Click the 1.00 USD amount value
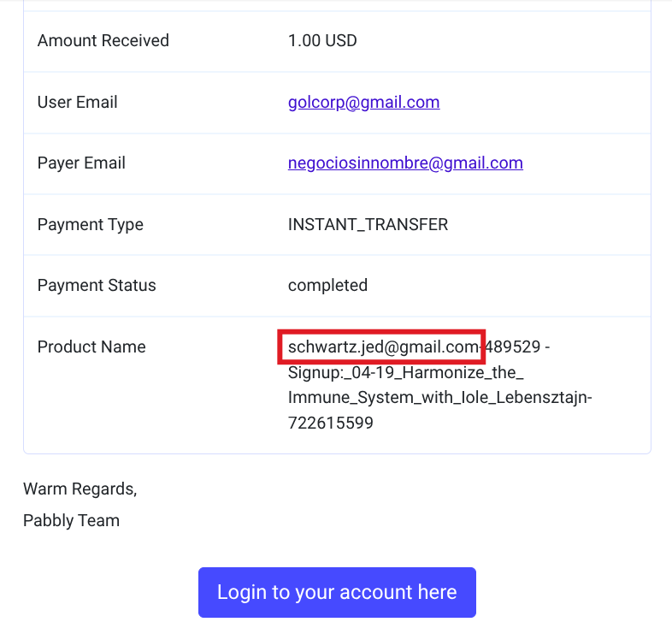This screenshot has height=622, width=672. point(322,41)
